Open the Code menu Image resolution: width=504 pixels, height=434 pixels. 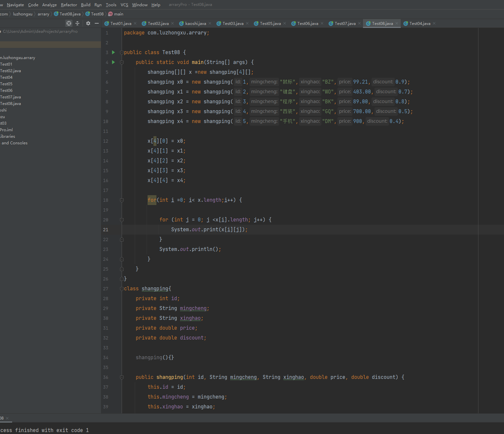click(x=33, y=5)
